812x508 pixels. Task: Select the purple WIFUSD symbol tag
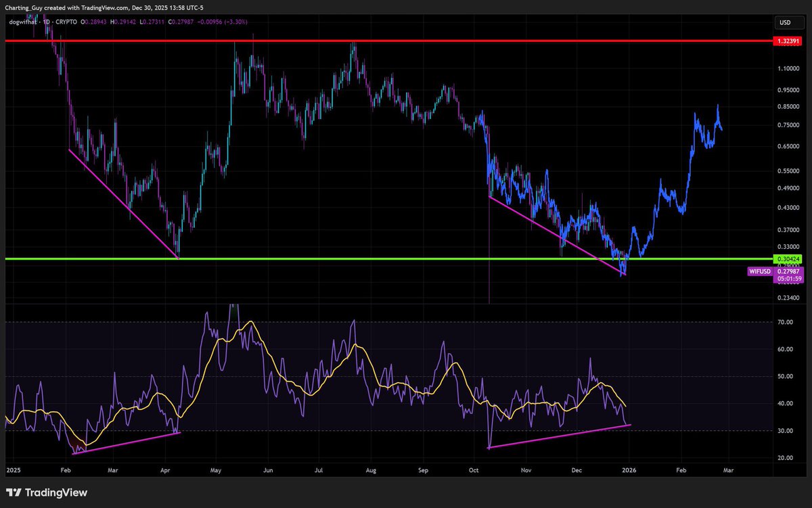tap(759, 271)
